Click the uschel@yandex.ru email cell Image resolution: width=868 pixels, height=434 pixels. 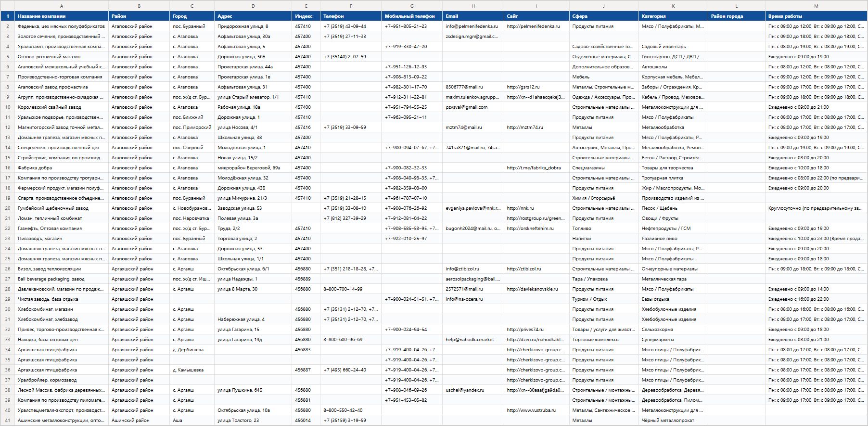(x=473, y=390)
